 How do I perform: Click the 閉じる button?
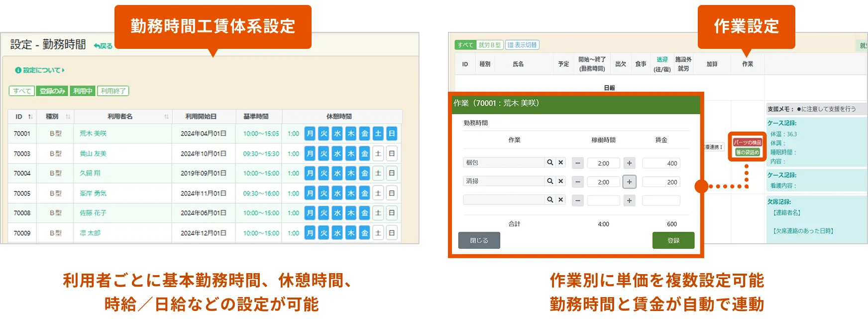479,240
